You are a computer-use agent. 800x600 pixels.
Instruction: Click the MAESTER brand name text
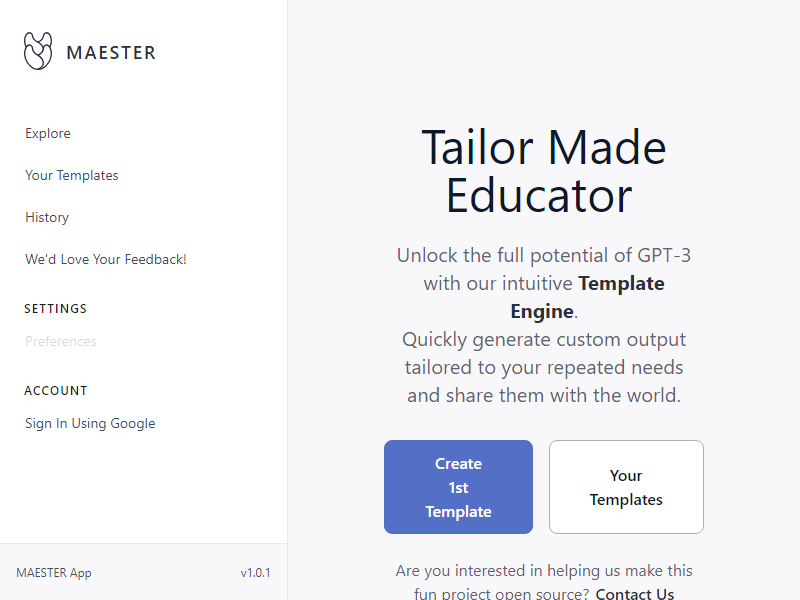coord(111,53)
